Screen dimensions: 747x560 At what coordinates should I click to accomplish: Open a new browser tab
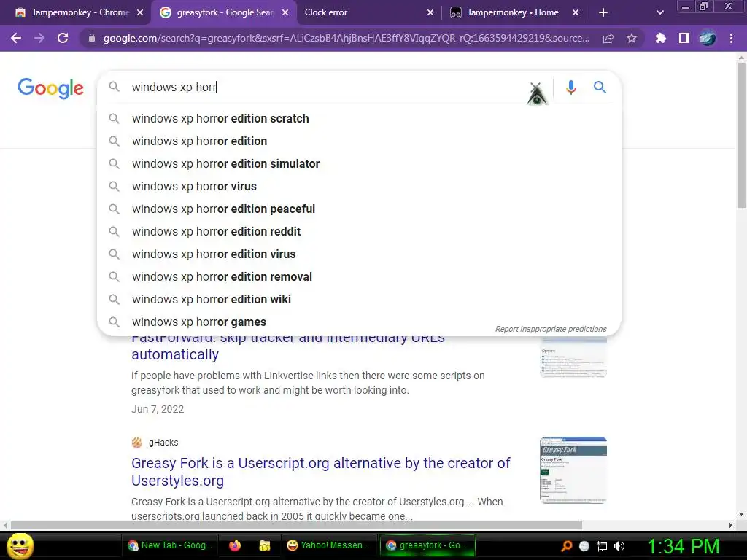coord(603,12)
